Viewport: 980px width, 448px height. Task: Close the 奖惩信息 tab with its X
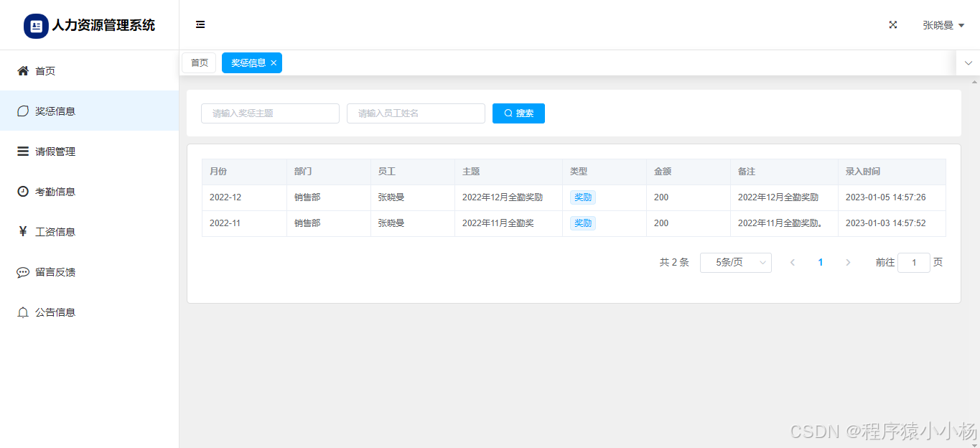(274, 63)
